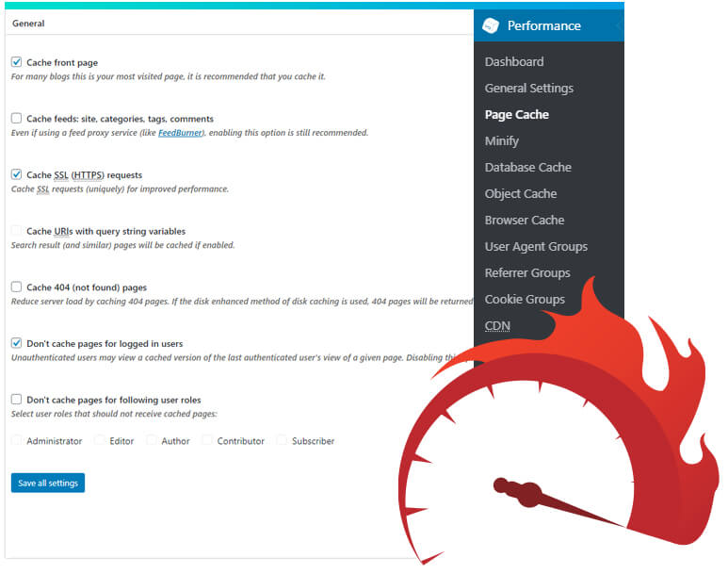The width and height of the screenshot is (728, 574).
Task: Open Cookie Groups menu item
Action: 525,300
